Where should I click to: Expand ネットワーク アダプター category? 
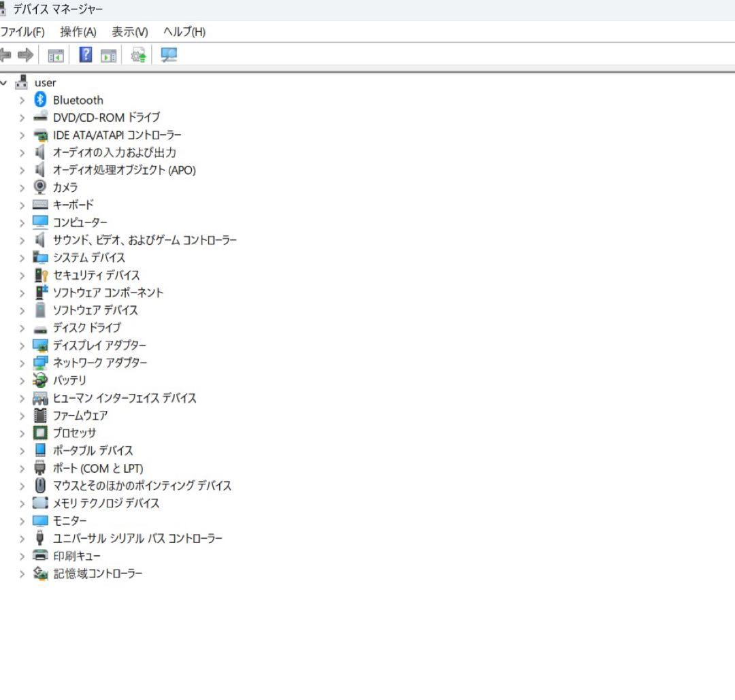[21, 363]
